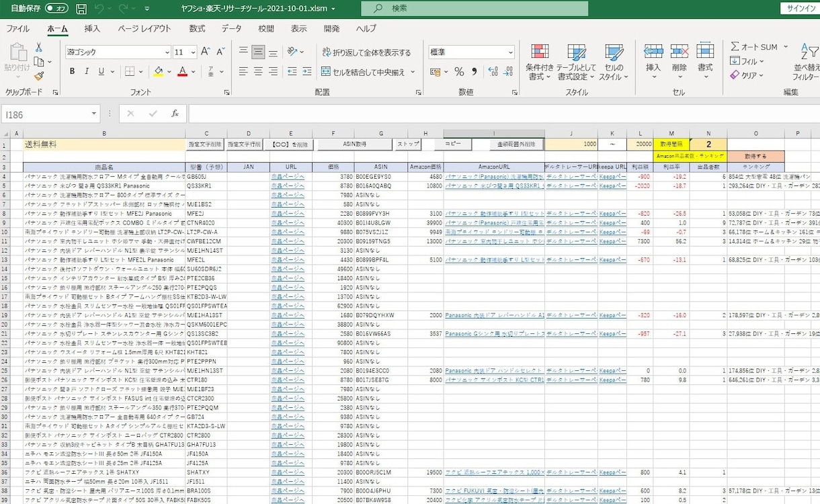The height and width of the screenshot is (504, 820).
Task: Open Conditional Formatting (条件付き書式)
Action: pyautogui.click(x=540, y=62)
